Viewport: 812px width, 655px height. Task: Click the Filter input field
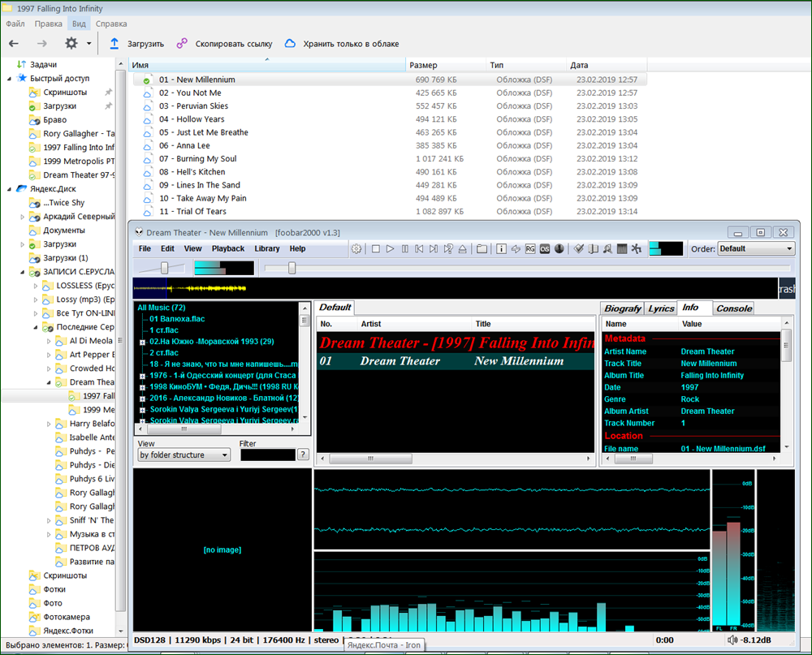point(268,455)
